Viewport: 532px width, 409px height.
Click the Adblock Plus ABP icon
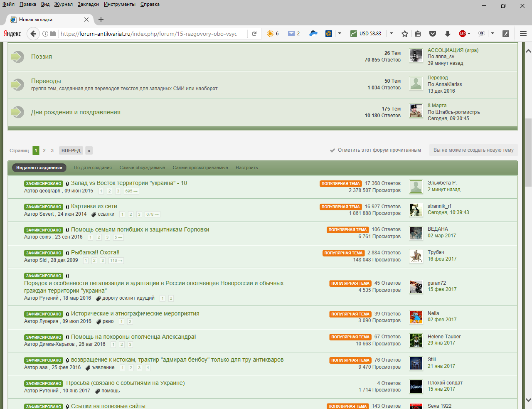pos(463,34)
